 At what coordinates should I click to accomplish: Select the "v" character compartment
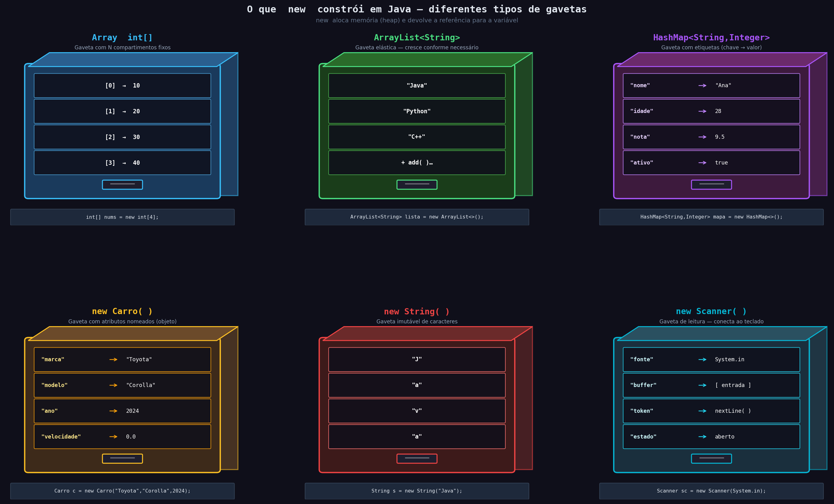pos(417,411)
